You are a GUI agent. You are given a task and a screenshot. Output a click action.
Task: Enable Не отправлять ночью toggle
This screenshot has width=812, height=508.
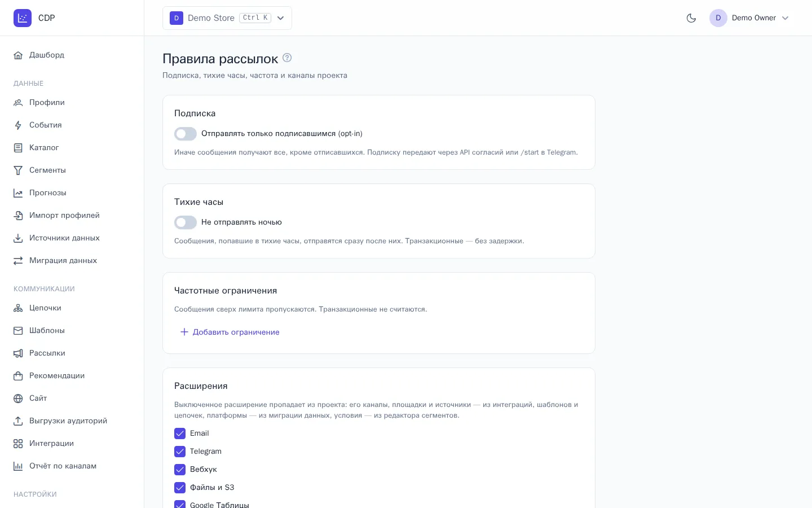(186, 222)
